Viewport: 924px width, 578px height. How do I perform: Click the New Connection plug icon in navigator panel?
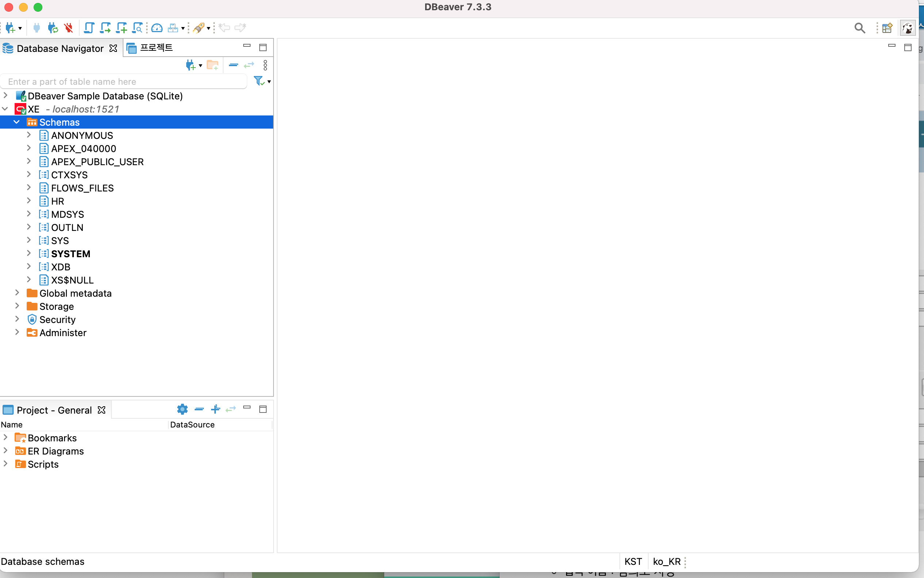(191, 65)
